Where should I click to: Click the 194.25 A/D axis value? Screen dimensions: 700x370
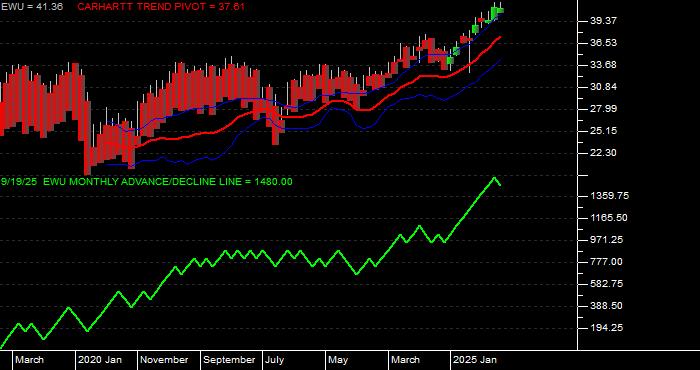pos(606,328)
